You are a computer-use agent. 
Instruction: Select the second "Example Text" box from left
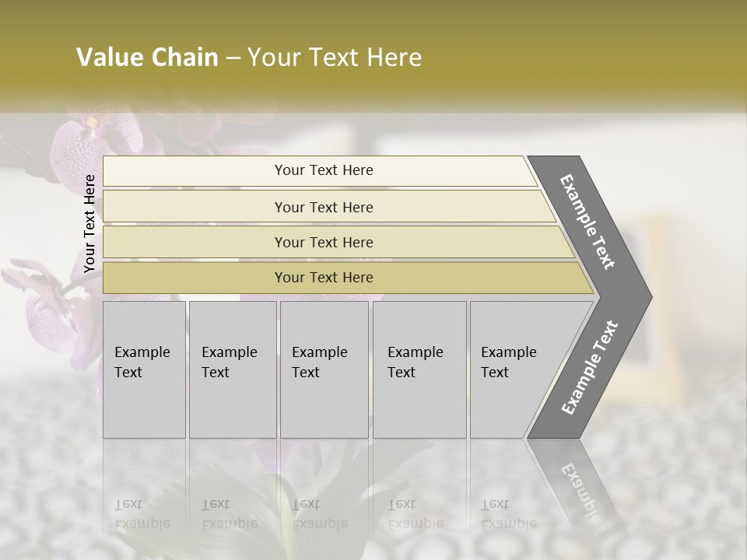(232, 369)
